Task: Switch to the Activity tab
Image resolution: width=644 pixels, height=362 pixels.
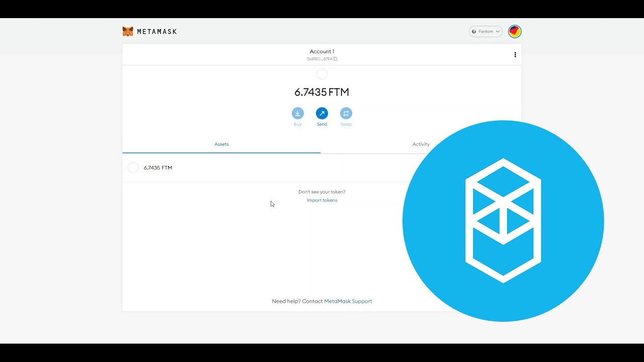Action: [x=421, y=144]
